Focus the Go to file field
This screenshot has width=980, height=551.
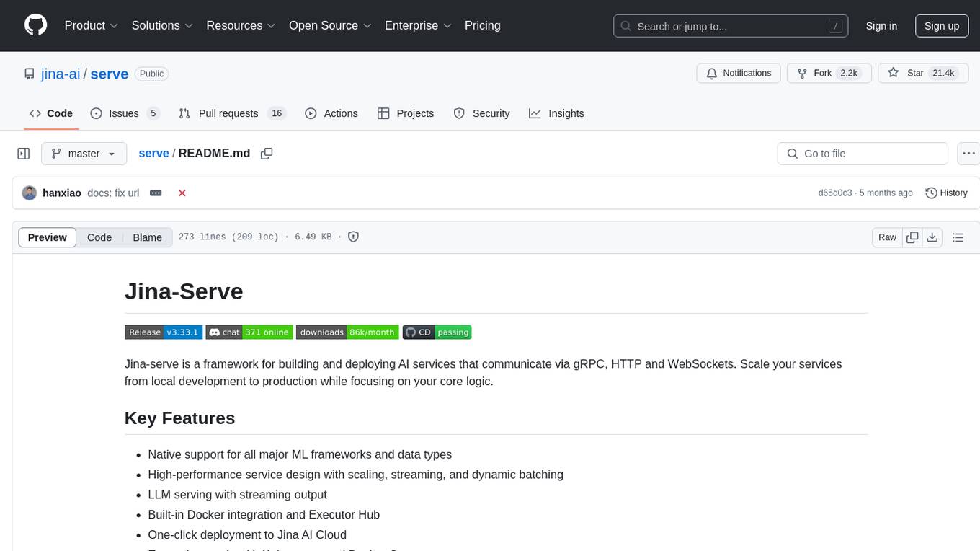pos(863,154)
